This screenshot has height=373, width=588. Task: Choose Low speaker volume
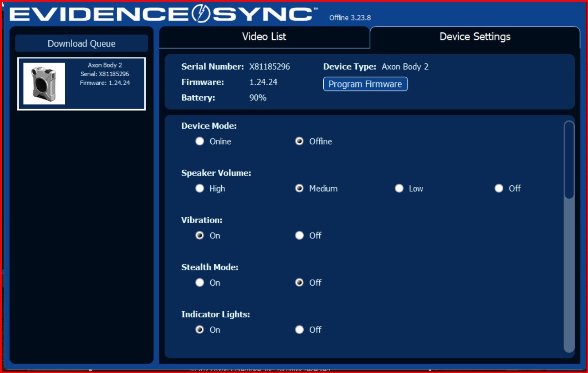pos(400,188)
